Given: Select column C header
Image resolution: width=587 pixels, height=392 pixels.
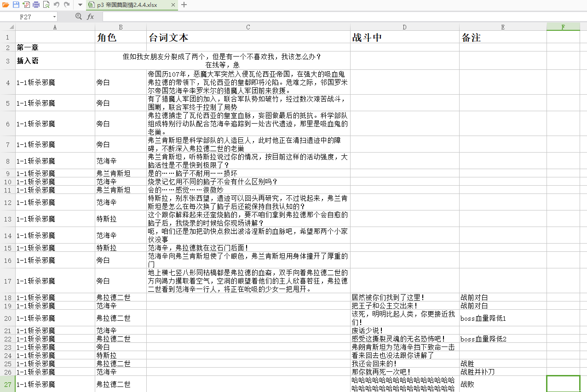Looking at the screenshot, I should pos(248,27).
